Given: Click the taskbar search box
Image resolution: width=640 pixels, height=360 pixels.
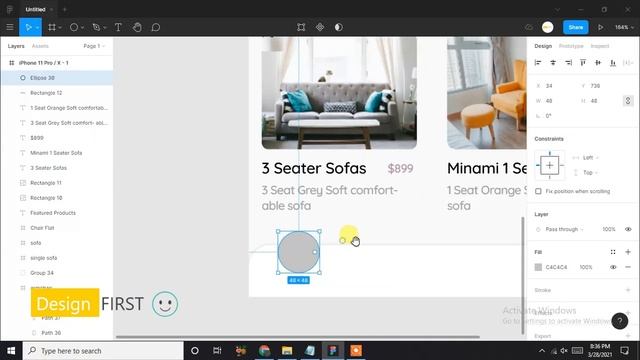Looking at the screenshot, I should (103, 351).
